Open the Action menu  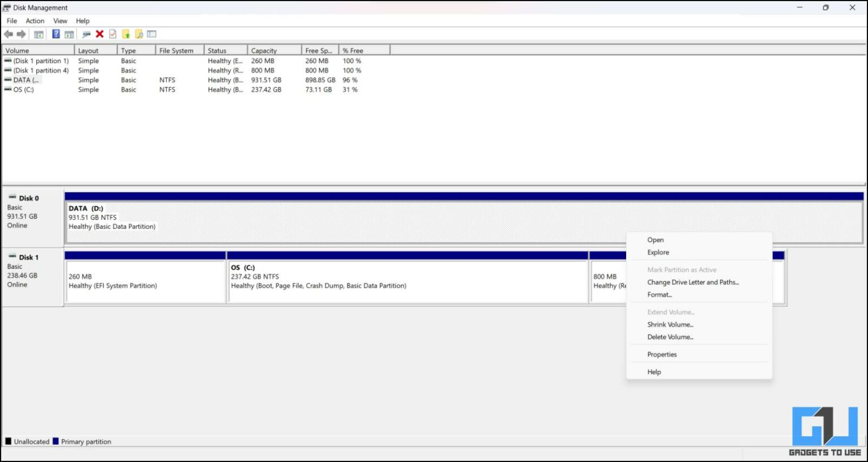tap(34, 20)
